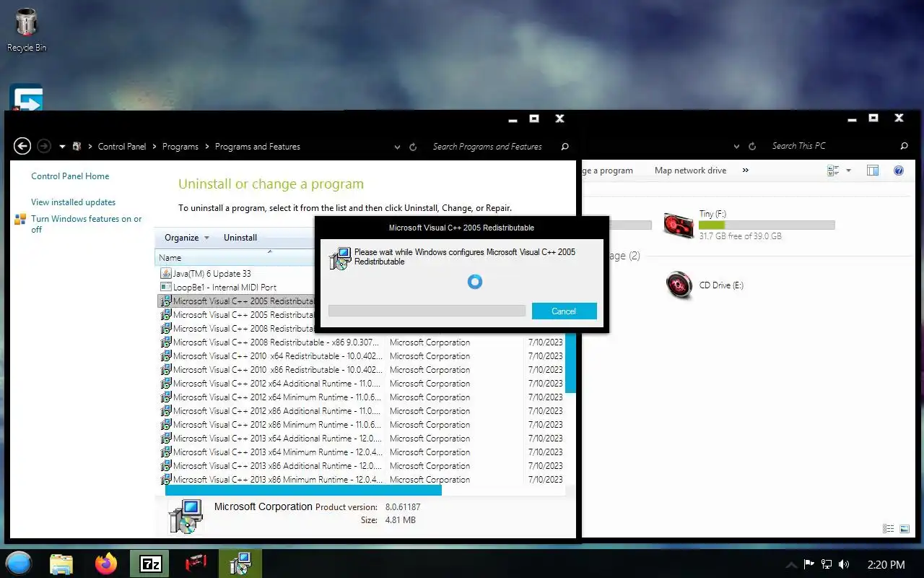
Task: Expand the chevron after Control Panel breadcrumb
Action: click(x=154, y=147)
